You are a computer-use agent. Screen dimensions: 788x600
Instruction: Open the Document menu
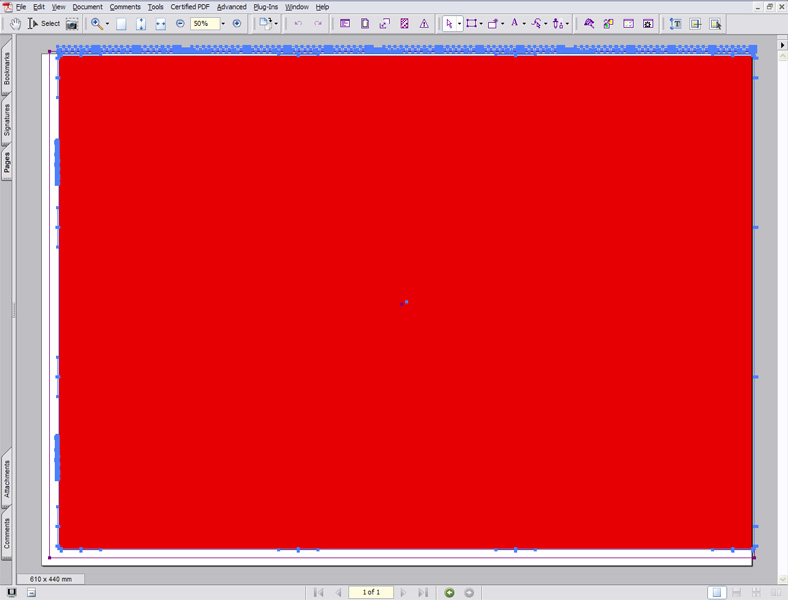pos(87,7)
